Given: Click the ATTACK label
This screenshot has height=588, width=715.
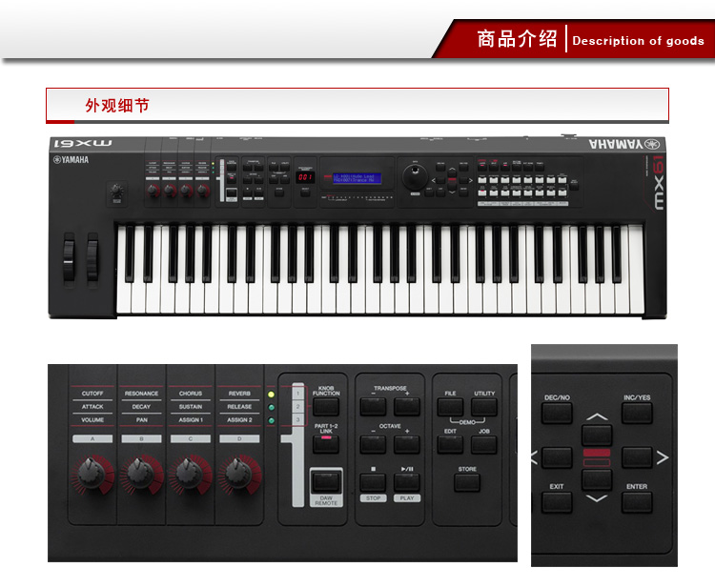Looking at the screenshot, I should pos(92,407).
